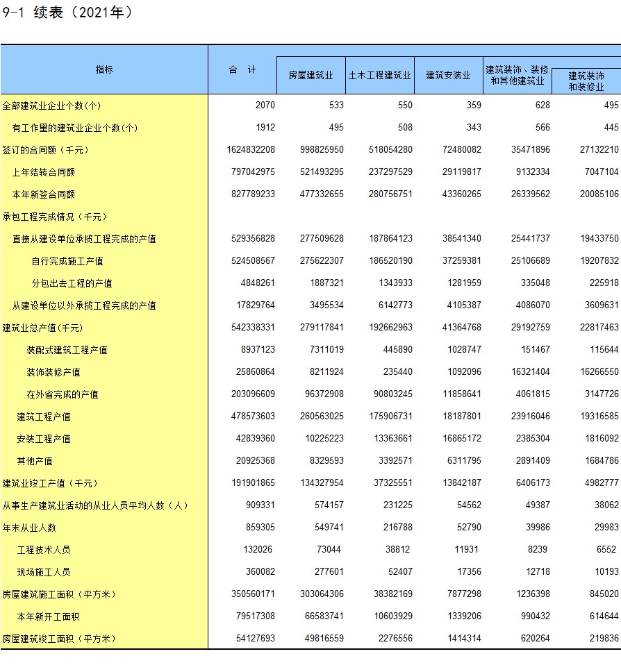Click row label 装配式建筑工程产值
The image size is (621, 672).
(x=67, y=351)
